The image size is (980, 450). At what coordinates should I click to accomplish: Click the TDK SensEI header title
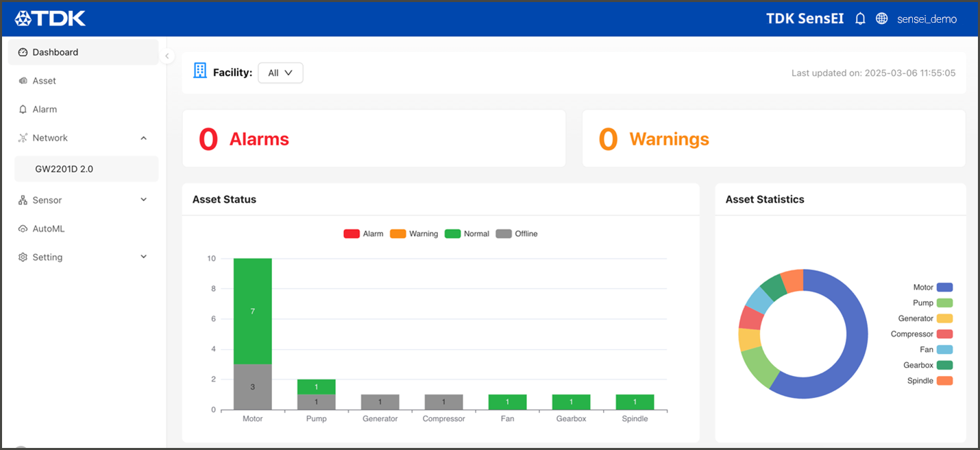pos(806,19)
